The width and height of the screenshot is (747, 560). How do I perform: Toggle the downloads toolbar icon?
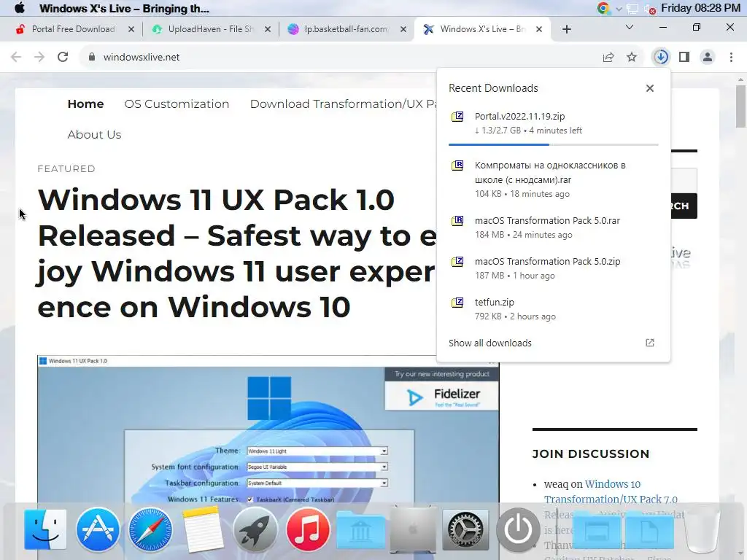coord(661,57)
